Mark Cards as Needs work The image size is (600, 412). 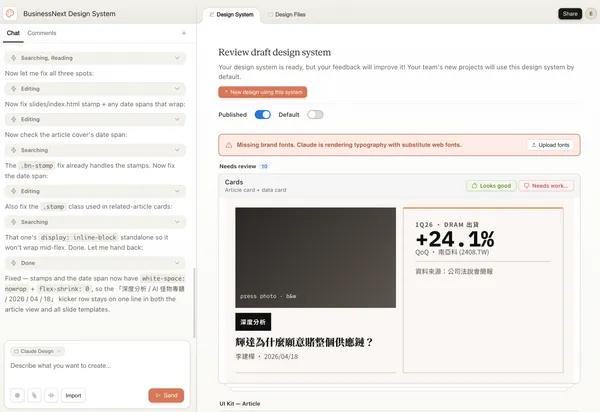point(546,186)
